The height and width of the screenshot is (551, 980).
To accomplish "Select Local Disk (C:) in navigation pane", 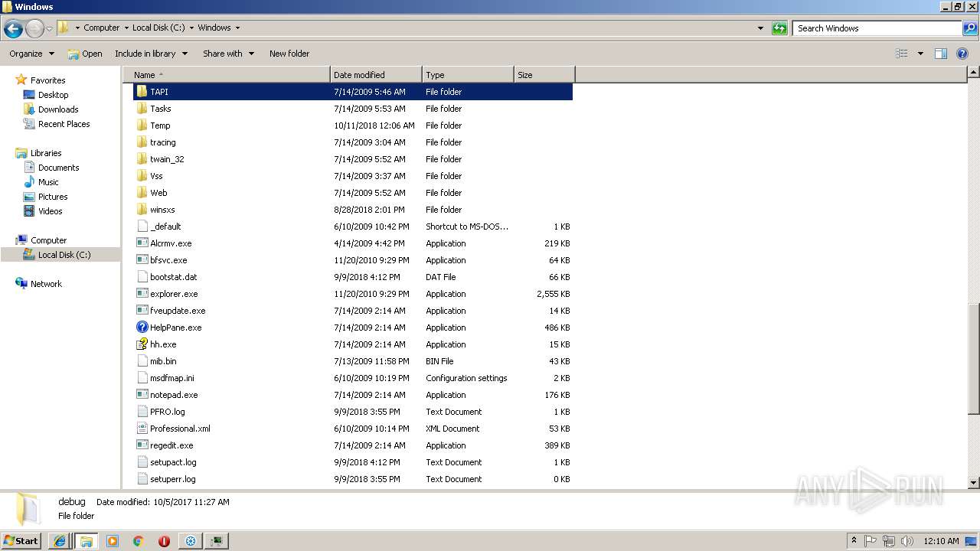I will pyautogui.click(x=64, y=255).
